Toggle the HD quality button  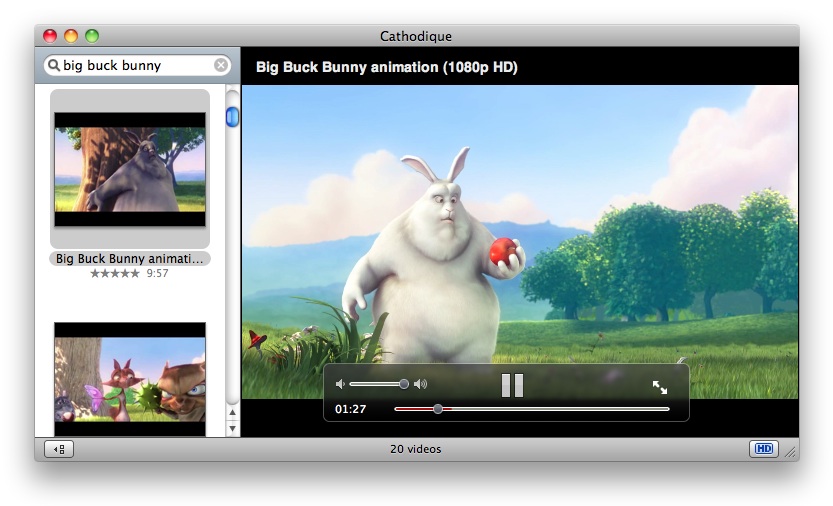coord(763,449)
